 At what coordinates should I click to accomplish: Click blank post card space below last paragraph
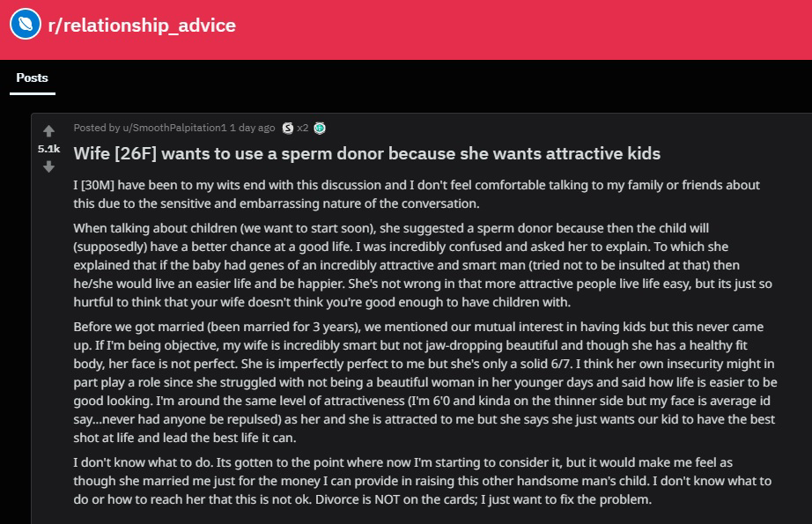point(414,516)
